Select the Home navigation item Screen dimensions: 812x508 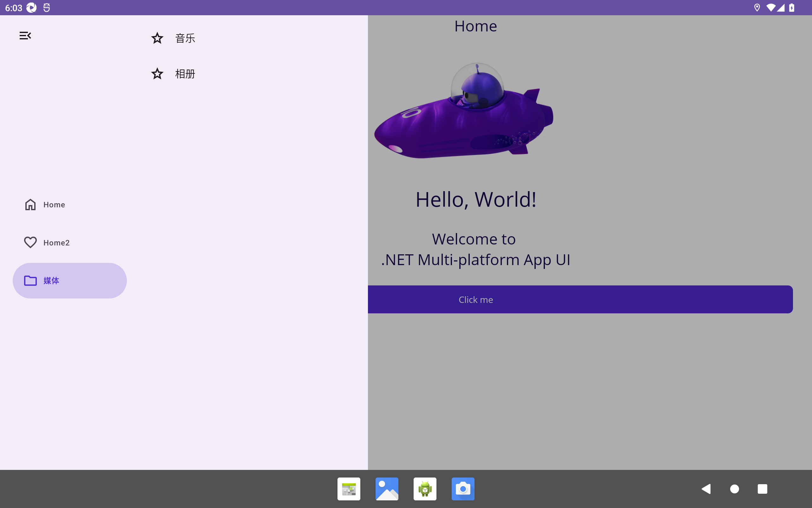tap(70, 204)
